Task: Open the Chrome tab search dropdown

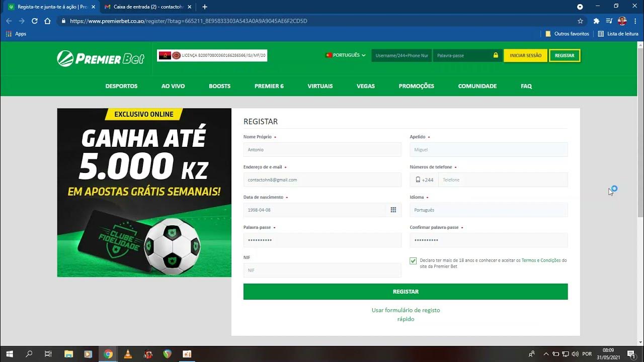Action: pos(580,7)
